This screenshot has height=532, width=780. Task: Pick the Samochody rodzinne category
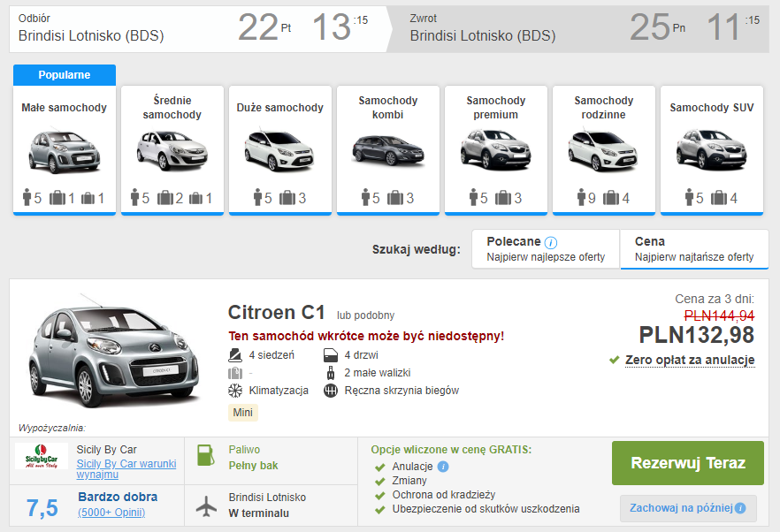(x=603, y=149)
